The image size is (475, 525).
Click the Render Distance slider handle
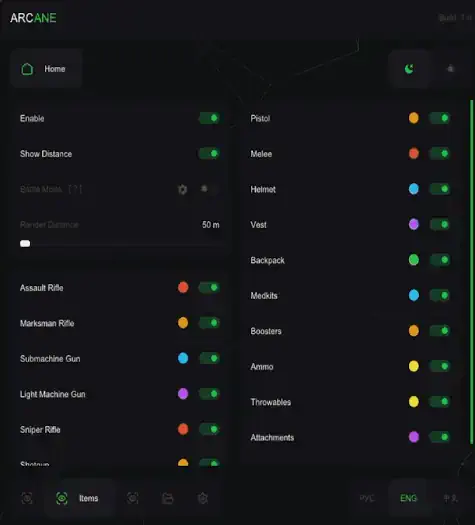coord(25,243)
